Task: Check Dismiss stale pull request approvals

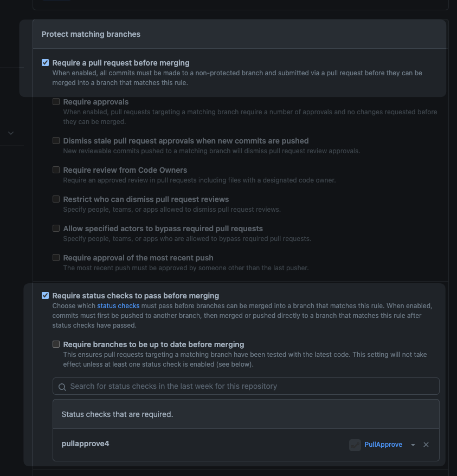Action: click(56, 140)
